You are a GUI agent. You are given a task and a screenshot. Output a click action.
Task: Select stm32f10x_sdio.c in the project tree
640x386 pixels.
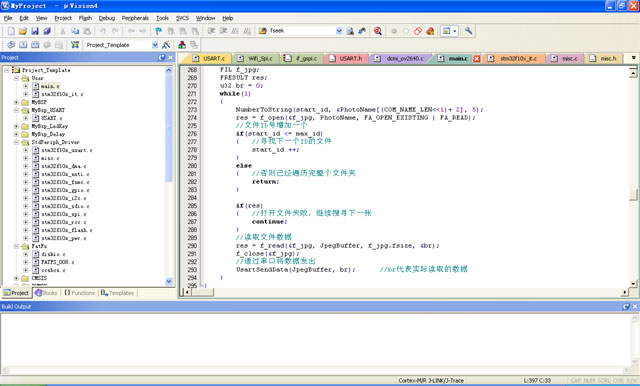coord(64,206)
